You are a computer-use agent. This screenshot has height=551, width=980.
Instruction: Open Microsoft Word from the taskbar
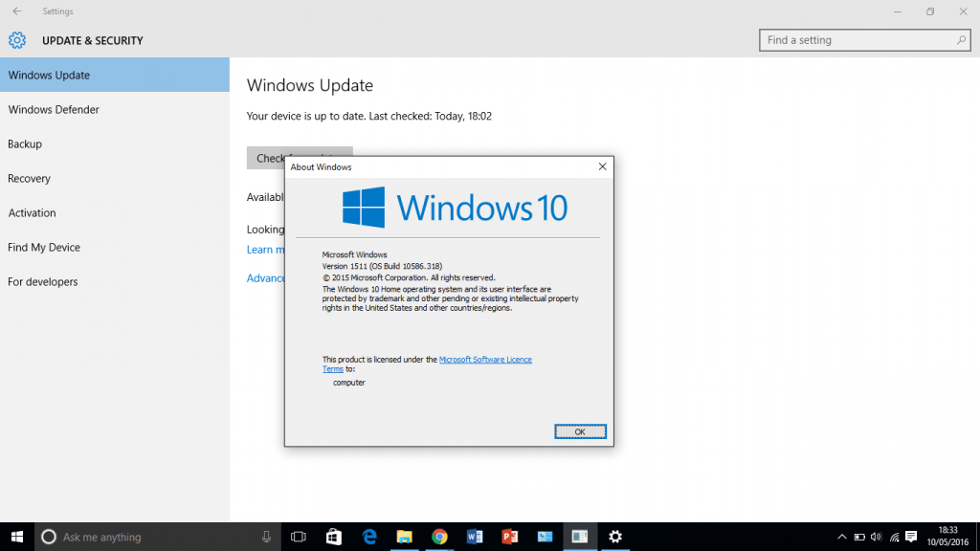click(475, 537)
